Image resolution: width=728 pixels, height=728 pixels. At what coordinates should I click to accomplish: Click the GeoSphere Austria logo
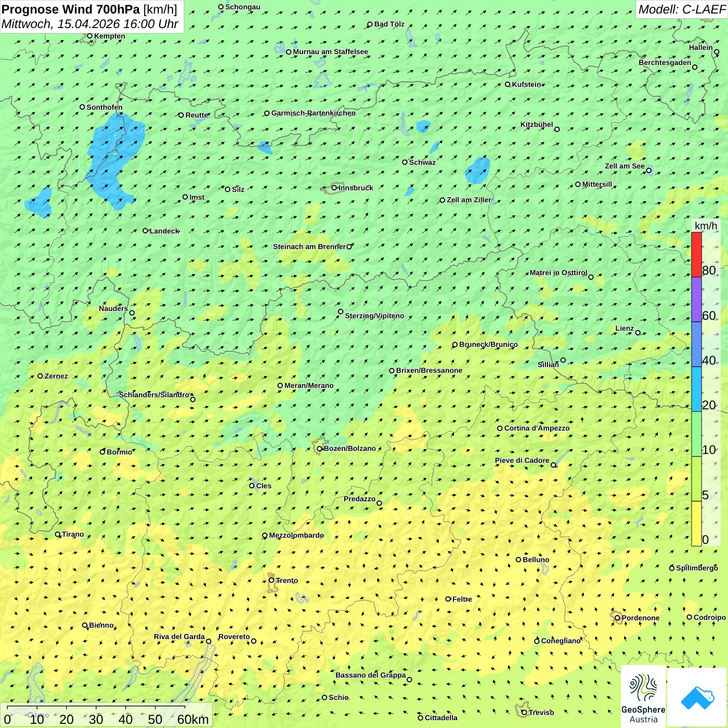point(643,697)
